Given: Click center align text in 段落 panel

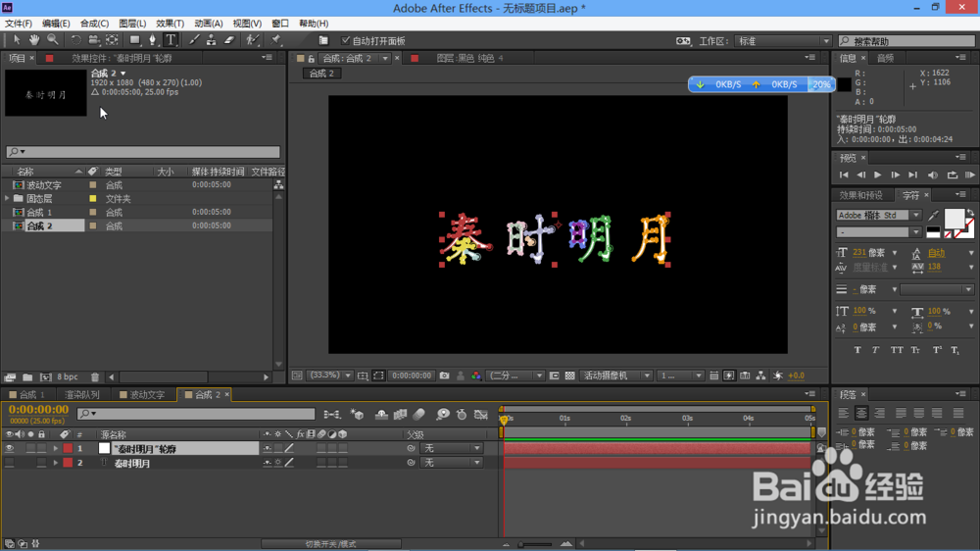Looking at the screenshot, I should pyautogui.click(x=861, y=414).
